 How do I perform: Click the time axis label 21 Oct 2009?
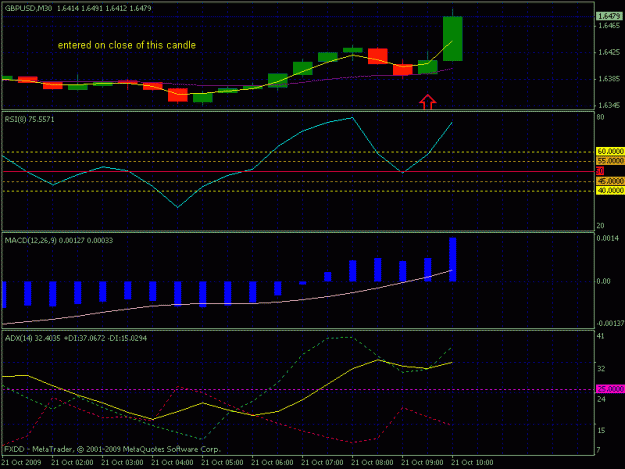coord(21,463)
